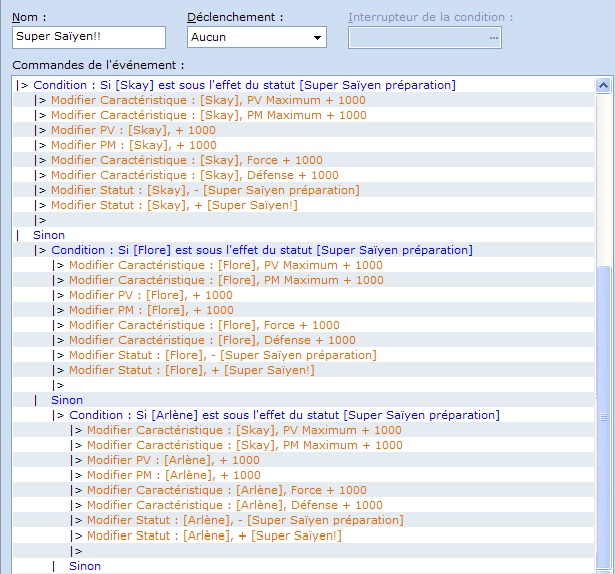The height and width of the screenshot is (574, 615).
Task: Select Modifier PV : [Skay], + 1000
Action: click(x=304, y=130)
